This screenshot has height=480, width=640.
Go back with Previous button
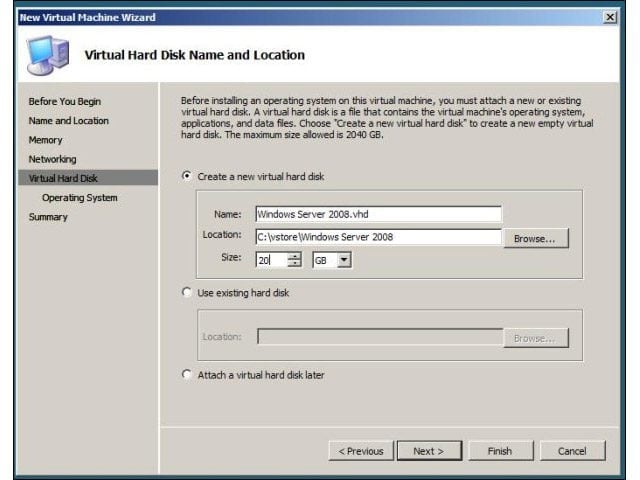(361, 451)
